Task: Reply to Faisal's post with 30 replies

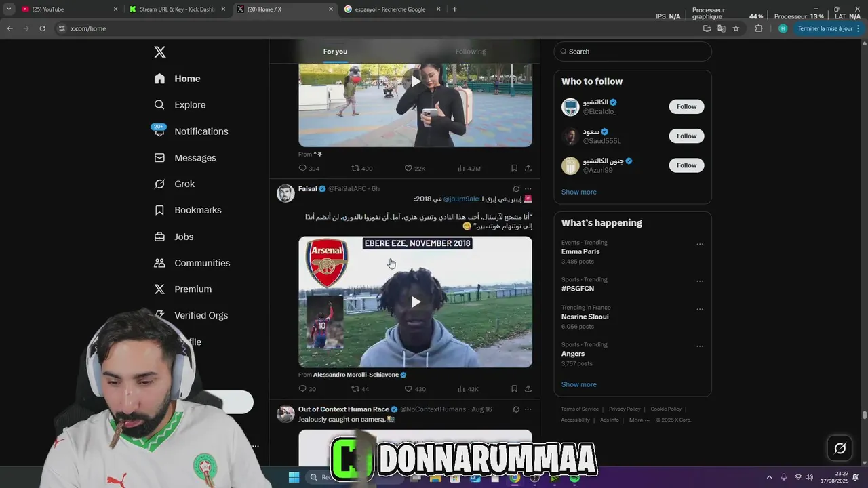Action: [307, 389]
